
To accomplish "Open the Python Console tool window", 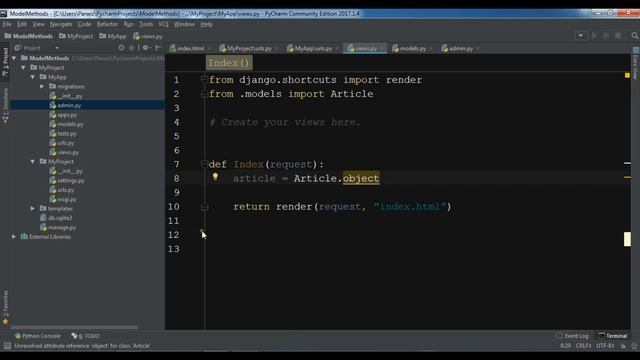I will tap(38, 336).
